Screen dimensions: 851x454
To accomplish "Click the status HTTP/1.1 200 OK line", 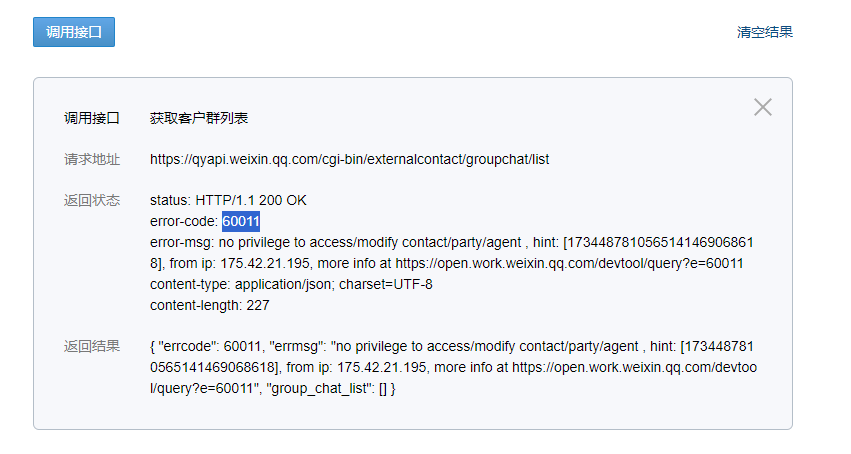I will tap(228, 200).
